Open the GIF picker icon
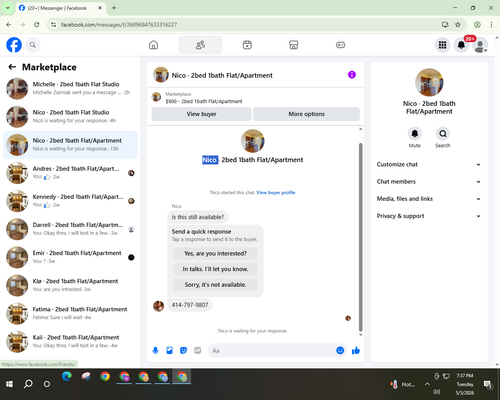The height and width of the screenshot is (400, 500). click(198, 350)
